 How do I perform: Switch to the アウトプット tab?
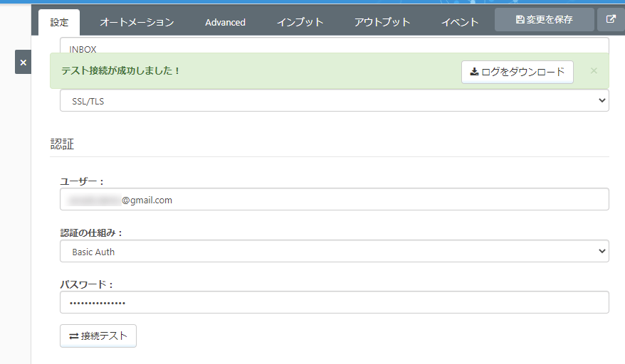coord(382,22)
